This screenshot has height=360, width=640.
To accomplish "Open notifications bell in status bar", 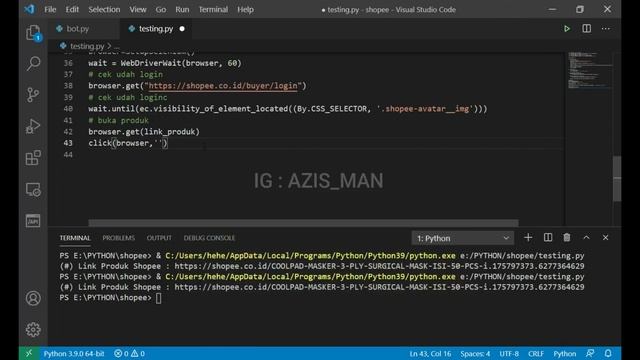I will 608,353.
